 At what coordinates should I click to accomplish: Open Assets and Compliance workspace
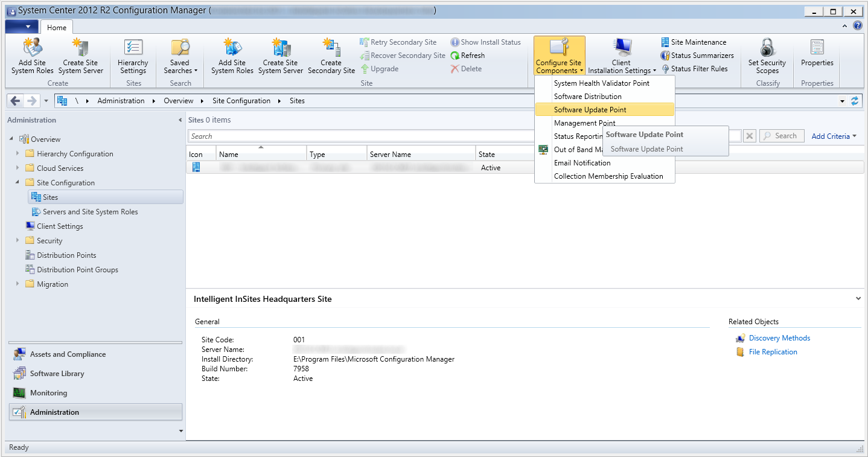point(95,354)
